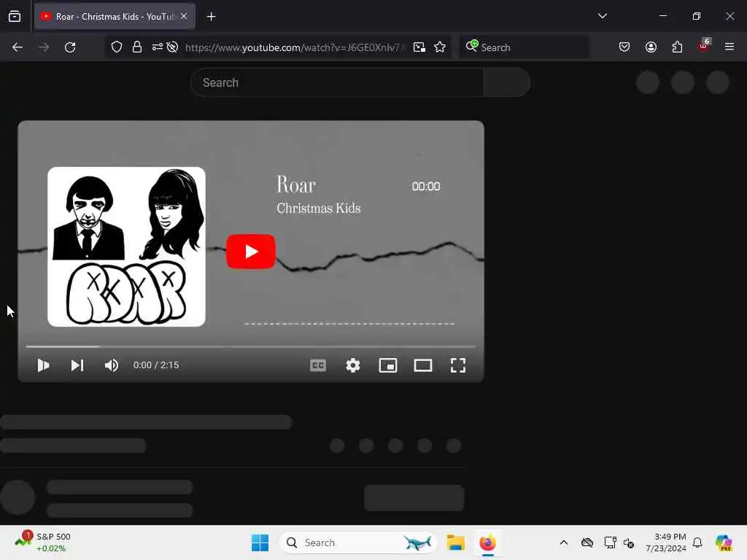
Task: Open Firefox application menu
Action: pyautogui.click(x=729, y=47)
